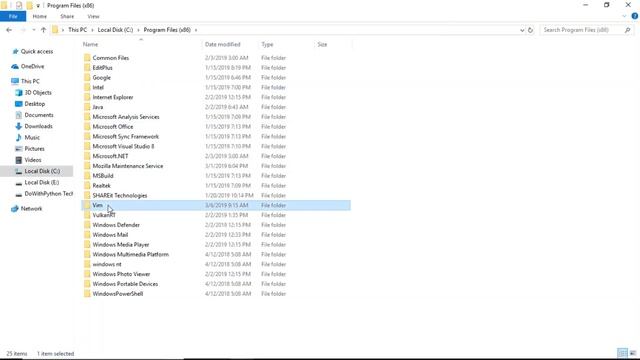
Task: Select the Internet Explorer folder icon
Action: 87,97
